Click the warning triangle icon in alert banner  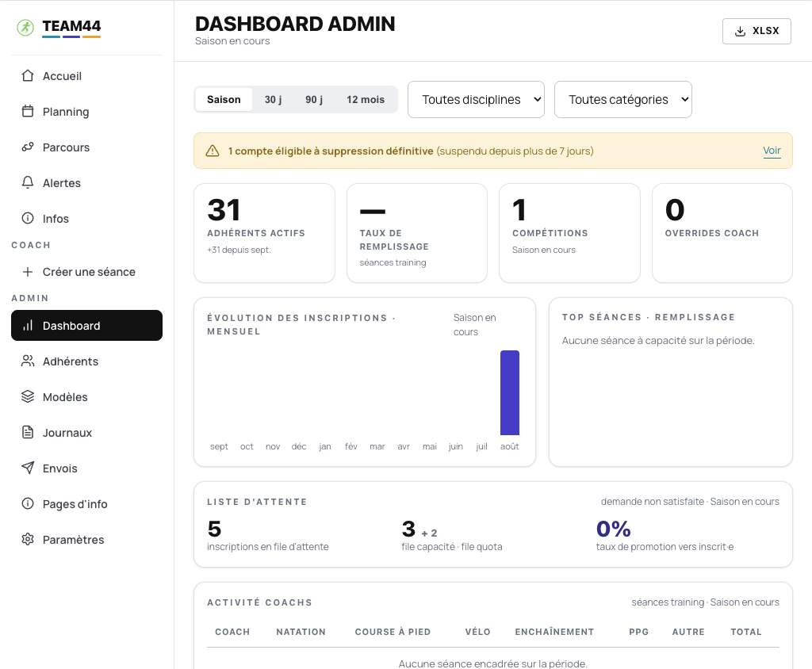point(213,151)
